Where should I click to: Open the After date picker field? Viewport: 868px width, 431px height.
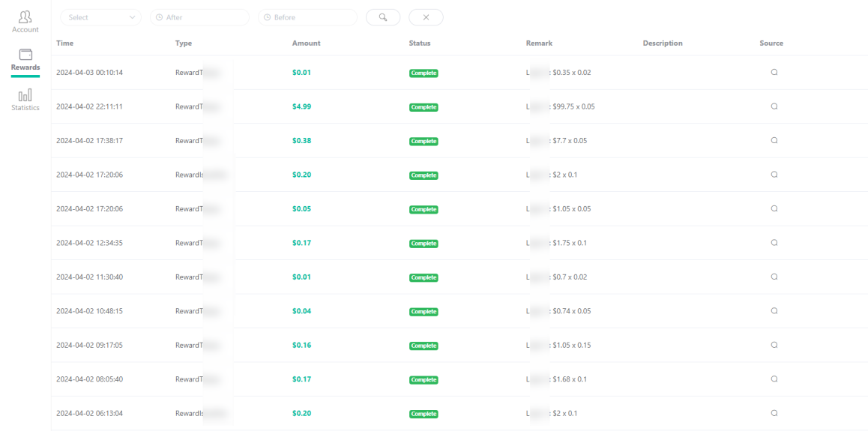pyautogui.click(x=199, y=17)
